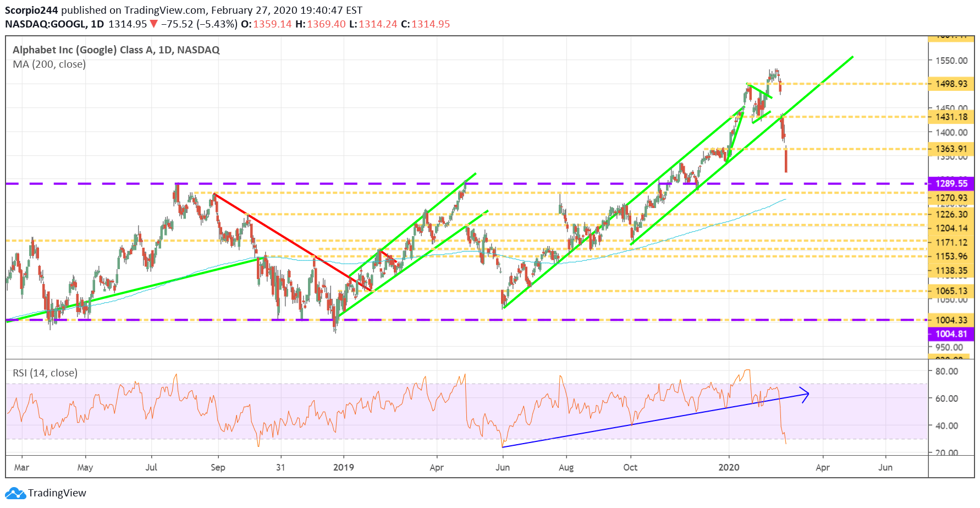This screenshot has width=980, height=508.
Task: Click the NASDAQ:GOOGL, 1D symbol text
Action: [54, 24]
